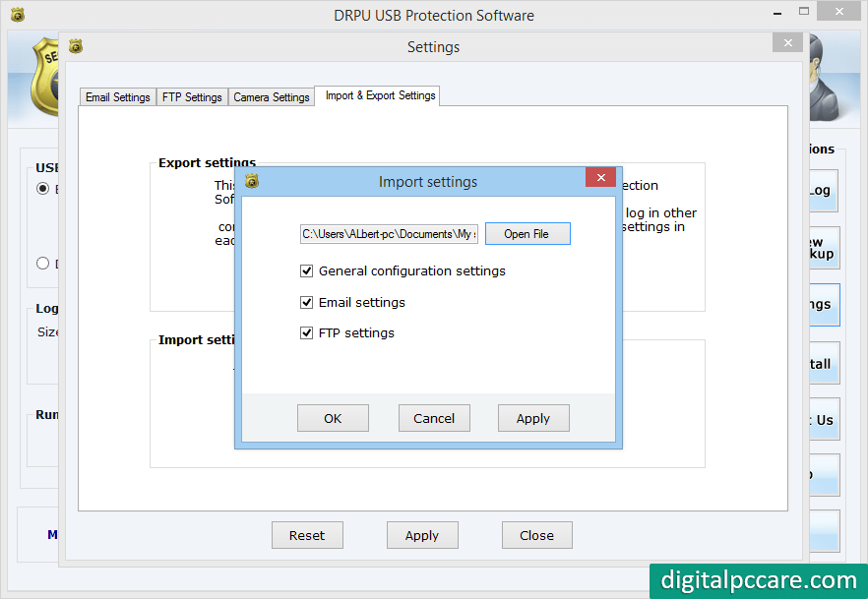Select the first USB radio button in main window

pyautogui.click(x=42, y=189)
